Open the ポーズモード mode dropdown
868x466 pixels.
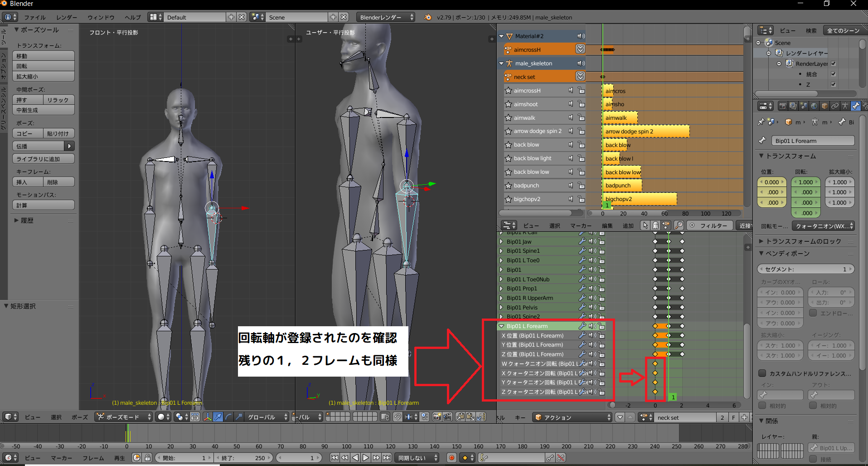pos(123,417)
